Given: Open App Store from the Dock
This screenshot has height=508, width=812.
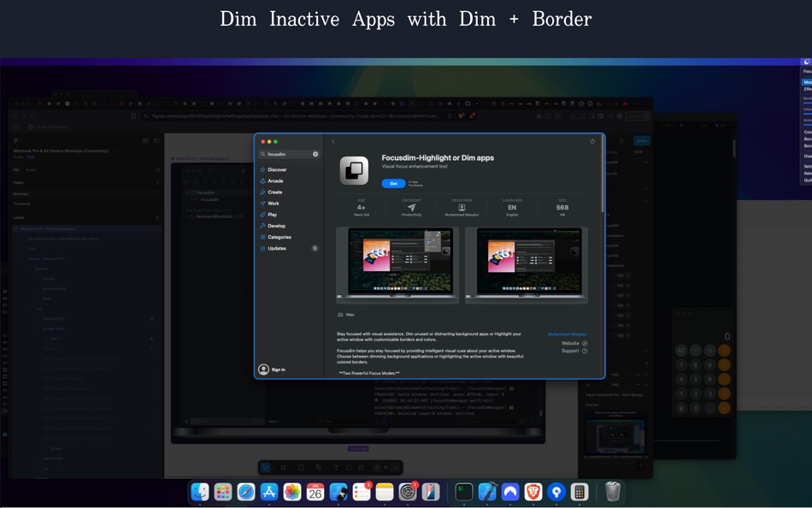Looking at the screenshot, I should click(268, 492).
